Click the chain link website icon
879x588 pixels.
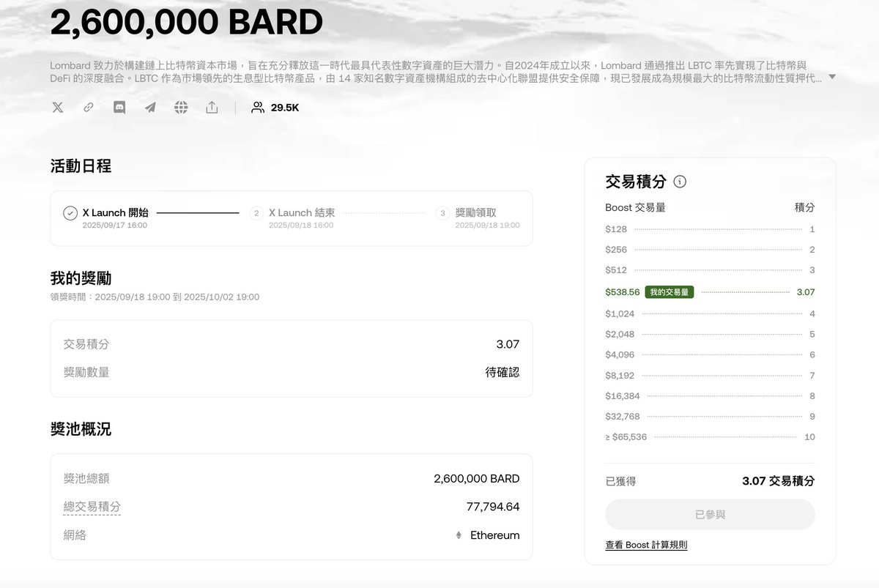point(89,108)
